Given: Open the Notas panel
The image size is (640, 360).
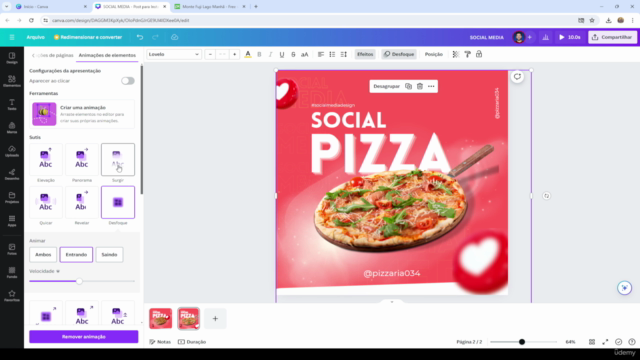Looking at the screenshot, I should [x=160, y=342].
